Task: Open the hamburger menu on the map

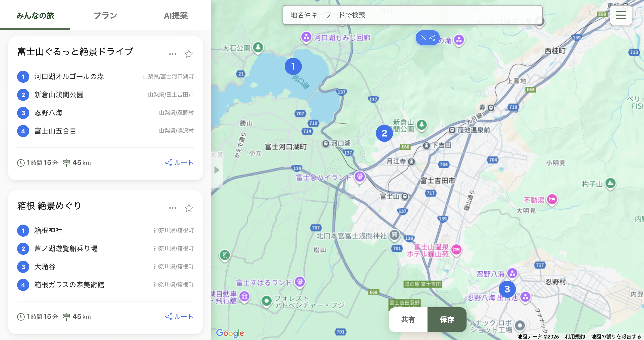Action: [x=621, y=15]
